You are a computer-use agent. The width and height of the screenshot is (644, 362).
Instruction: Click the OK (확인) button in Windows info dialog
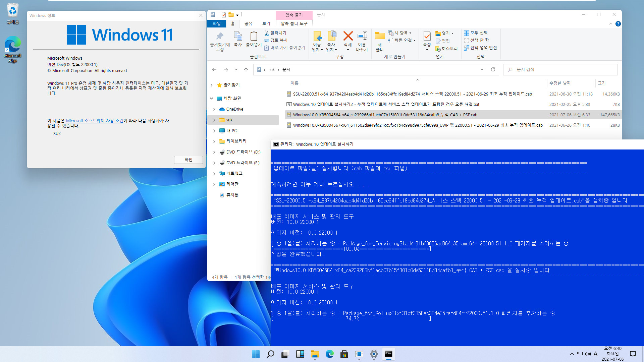189,160
